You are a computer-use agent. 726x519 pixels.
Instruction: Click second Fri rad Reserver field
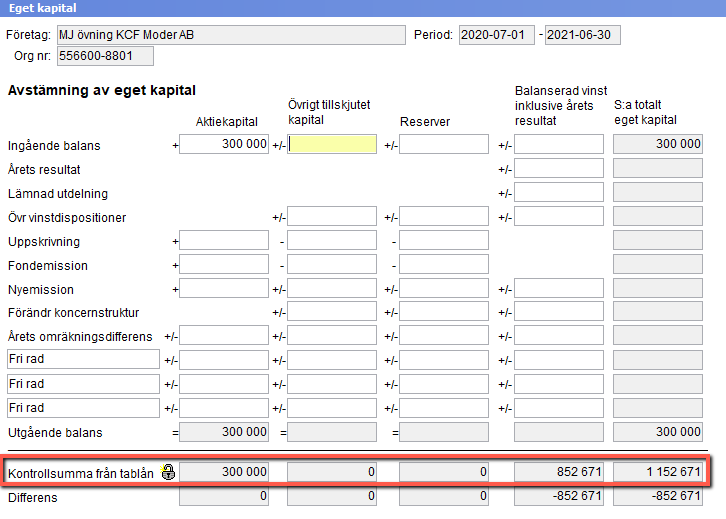444,384
